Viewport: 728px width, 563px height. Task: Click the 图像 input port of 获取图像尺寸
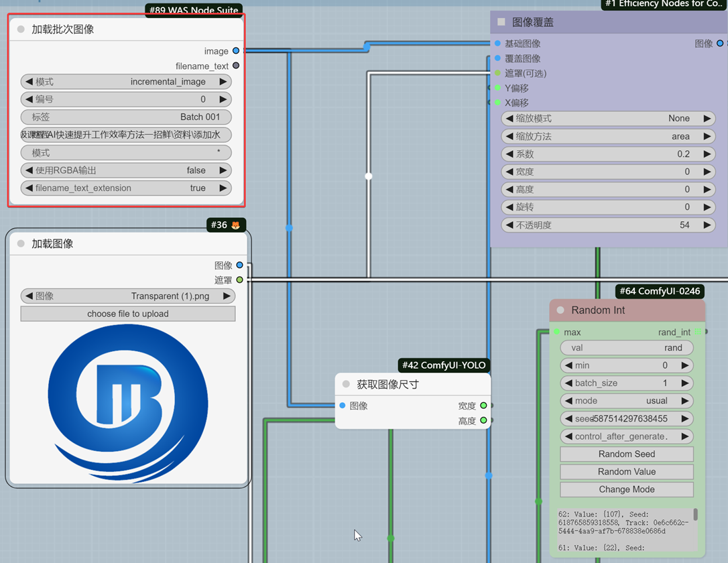coord(342,405)
